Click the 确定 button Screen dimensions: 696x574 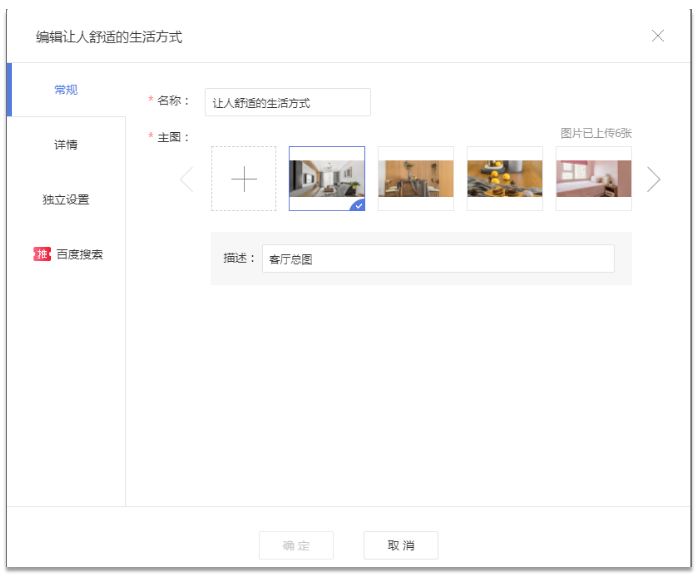296,545
